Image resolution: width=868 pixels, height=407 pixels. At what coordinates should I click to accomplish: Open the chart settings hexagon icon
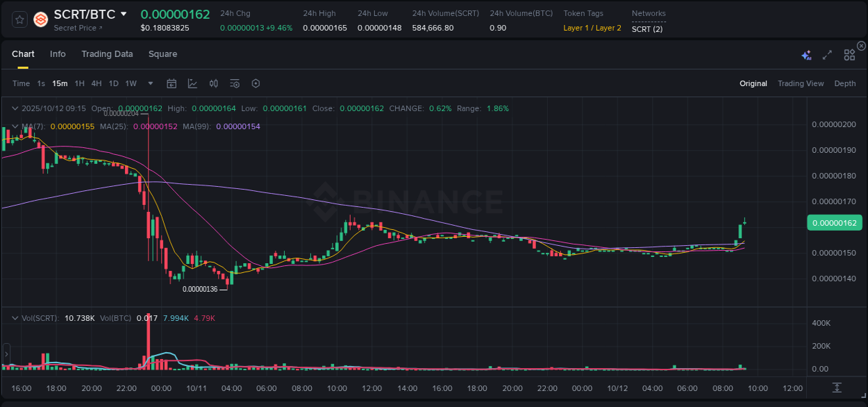pos(256,83)
